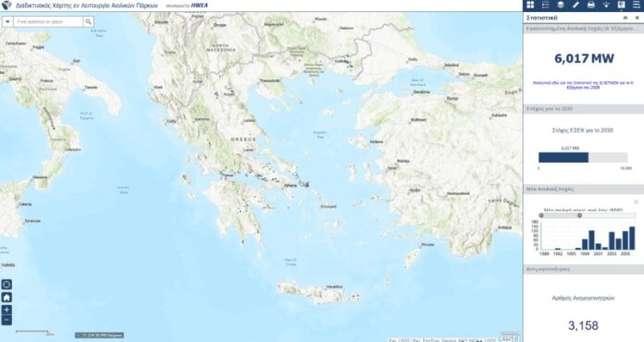Move the right handle of the year range slider
The height and width of the screenshot is (342, 644).
pos(579,215)
